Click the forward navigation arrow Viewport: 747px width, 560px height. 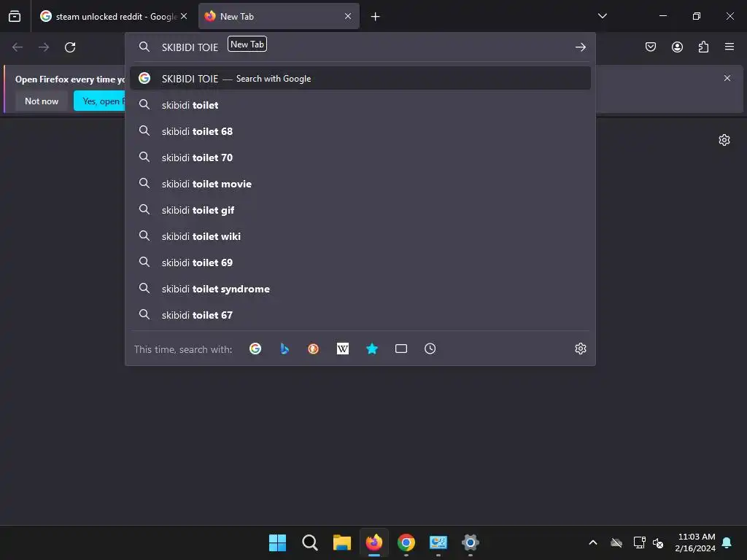pyautogui.click(x=44, y=47)
